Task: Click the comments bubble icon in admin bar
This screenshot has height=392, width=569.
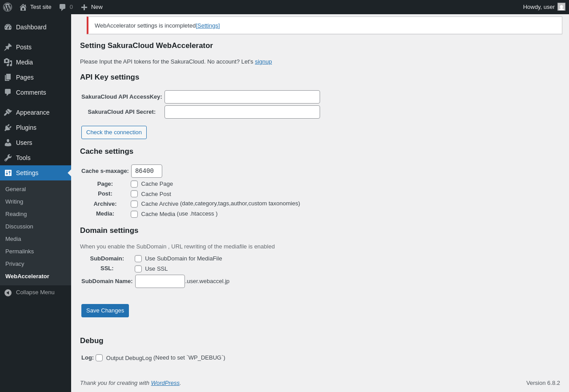Action: pos(63,7)
